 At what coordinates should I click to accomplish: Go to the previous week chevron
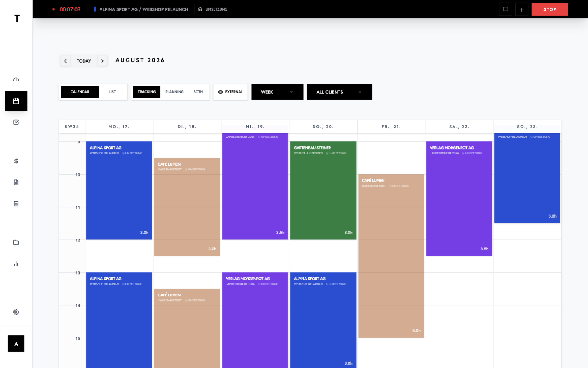[65, 61]
